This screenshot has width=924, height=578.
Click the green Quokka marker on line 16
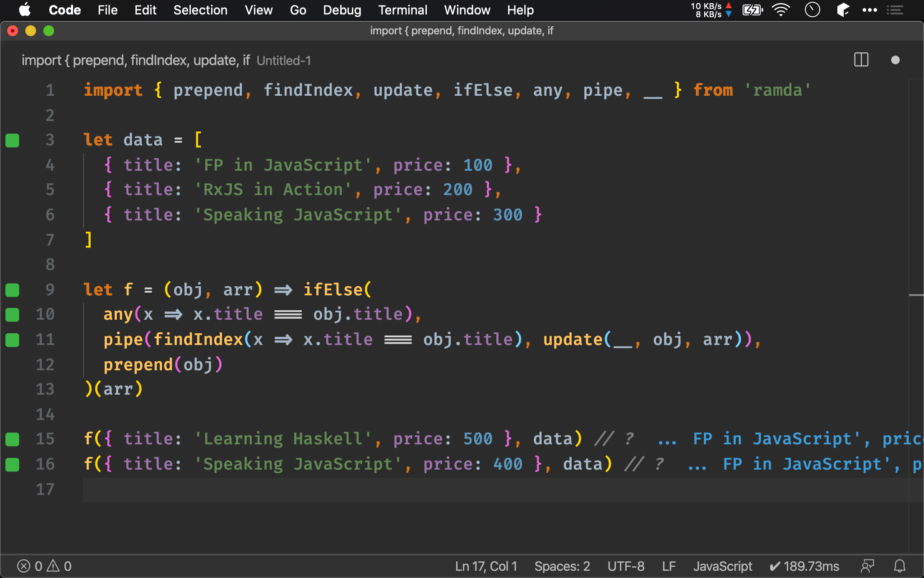coord(12,464)
